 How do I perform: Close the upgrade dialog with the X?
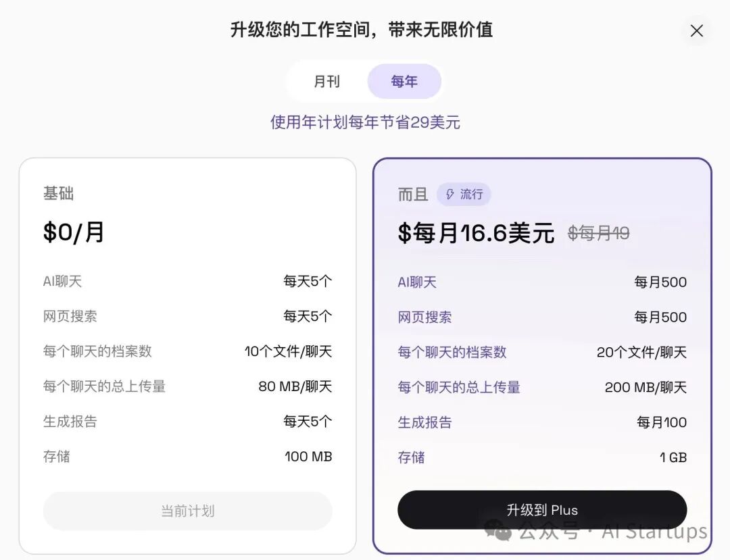(x=696, y=30)
